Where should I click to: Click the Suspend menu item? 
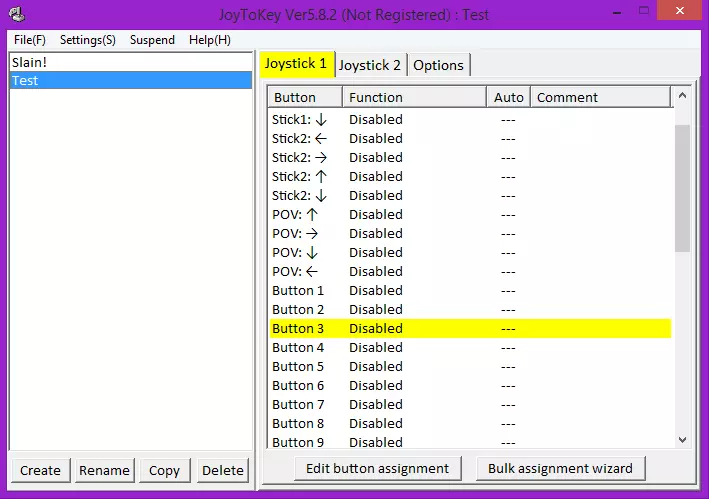pyautogui.click(x=152, y=40)
